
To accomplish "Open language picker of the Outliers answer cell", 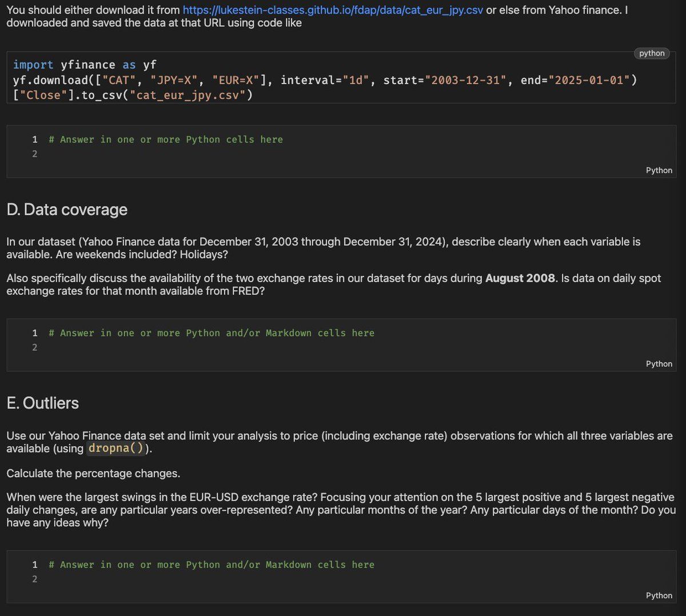I will coord(659,595).
